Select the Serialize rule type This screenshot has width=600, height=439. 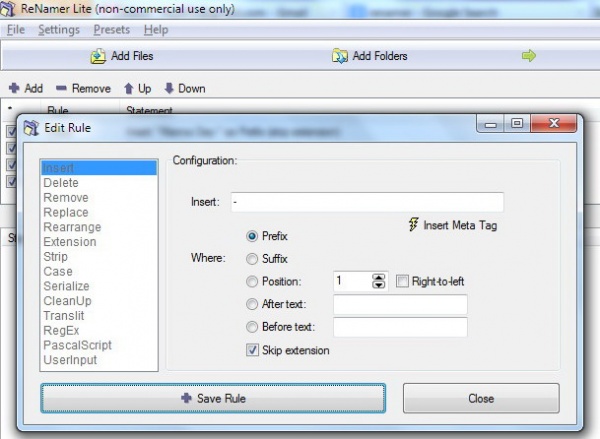click(x=99, y=286)
